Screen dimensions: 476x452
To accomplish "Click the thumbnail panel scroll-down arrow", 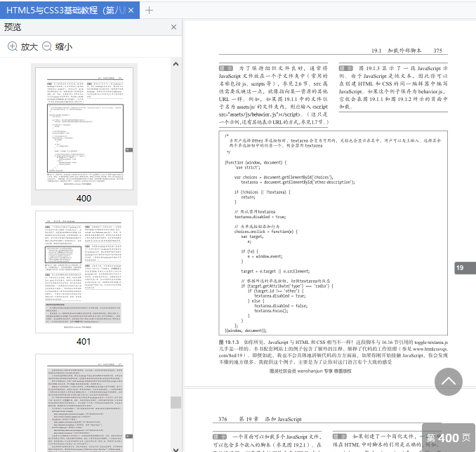I will coord(176,449).
